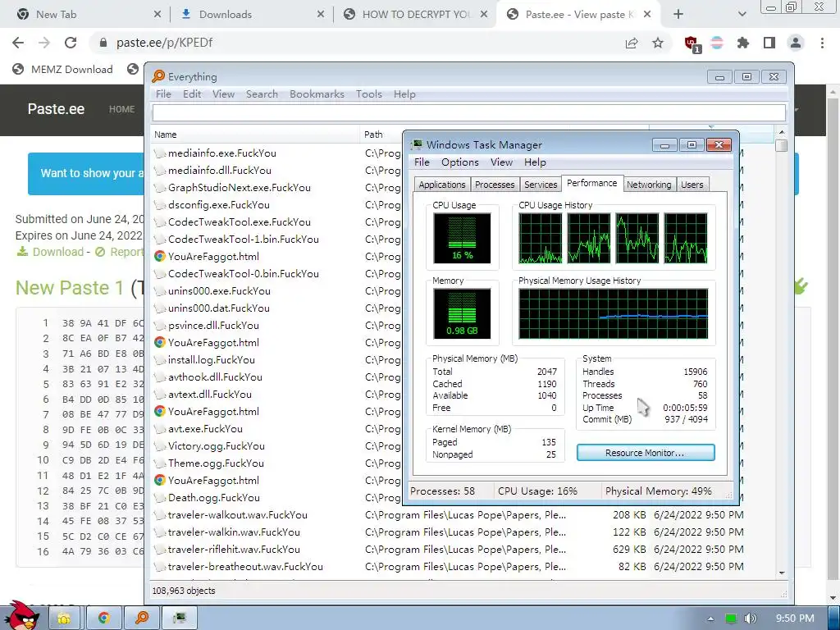Open Task Manager File menu
The width and height of the screenshot is (840, 630).
(x=422, y=162)
